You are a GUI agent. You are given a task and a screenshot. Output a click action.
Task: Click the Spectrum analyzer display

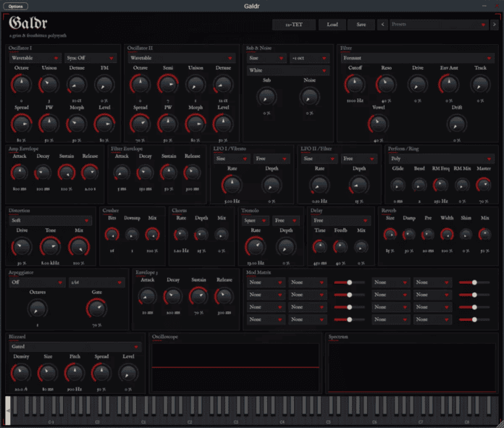pos(412,368)
